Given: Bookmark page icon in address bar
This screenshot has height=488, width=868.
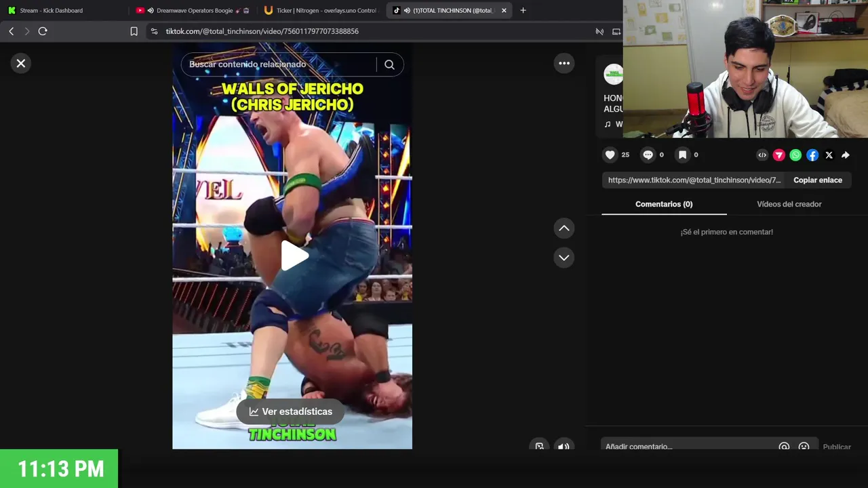Looking at the screenshot, I should click(134, 31).
